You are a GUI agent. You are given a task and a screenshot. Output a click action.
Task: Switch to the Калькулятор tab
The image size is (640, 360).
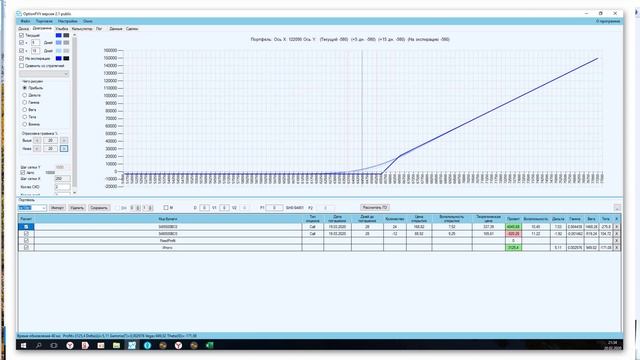pyautogui.click(x=82, y=29)
